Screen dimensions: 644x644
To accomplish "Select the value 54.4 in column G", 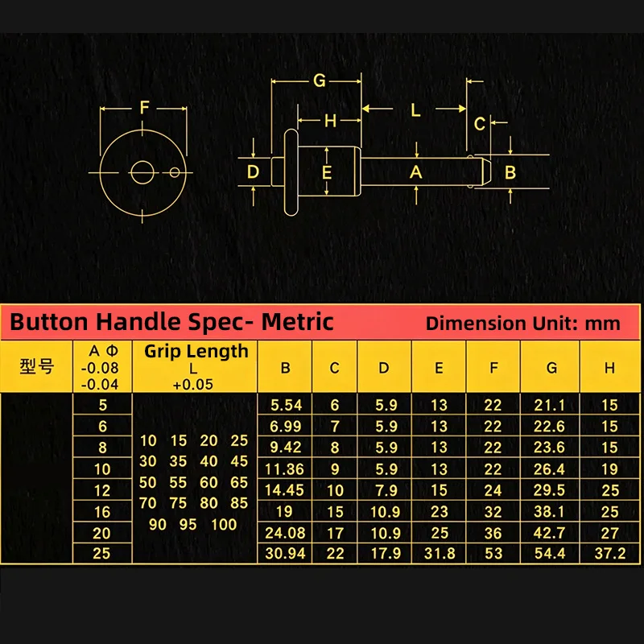I will click(x=550, y=554).
